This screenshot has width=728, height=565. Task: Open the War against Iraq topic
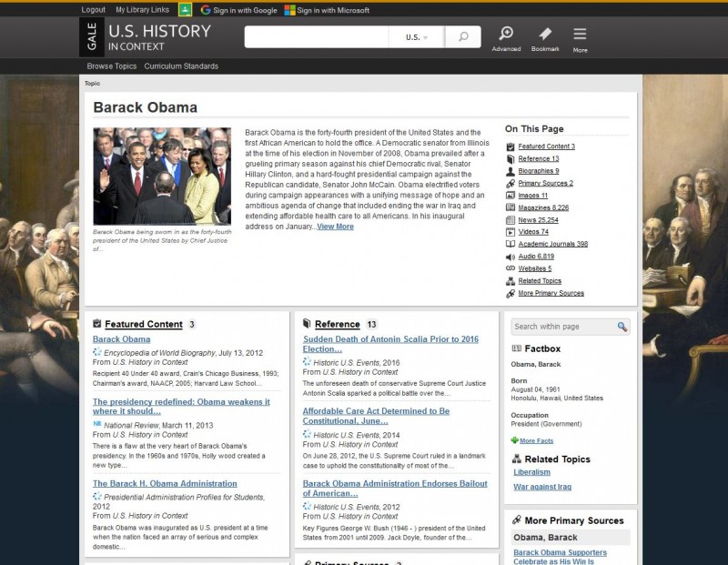click(x=542, y=487)
